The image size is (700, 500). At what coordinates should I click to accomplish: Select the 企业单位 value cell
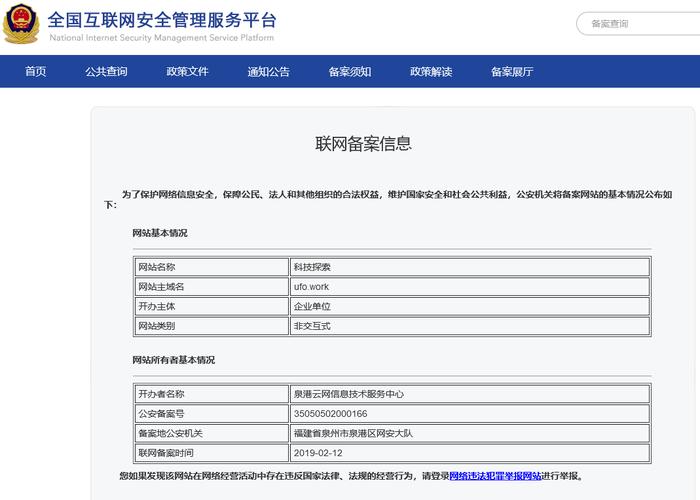(470, 306)
